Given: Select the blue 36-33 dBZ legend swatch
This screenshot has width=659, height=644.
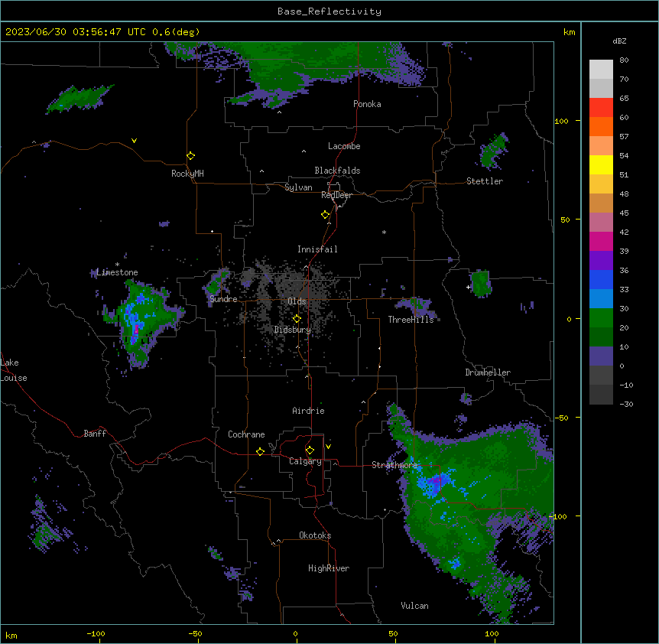Looking at the screenshot, I should tap(601, 279).
